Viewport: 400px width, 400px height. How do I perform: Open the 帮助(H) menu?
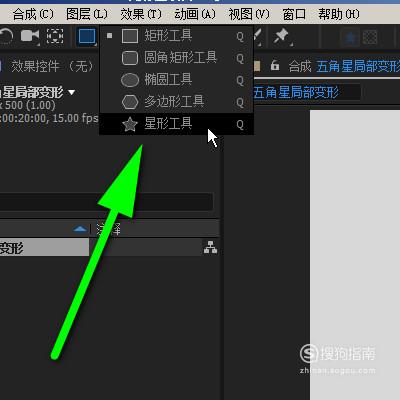[x=339, y=14]
